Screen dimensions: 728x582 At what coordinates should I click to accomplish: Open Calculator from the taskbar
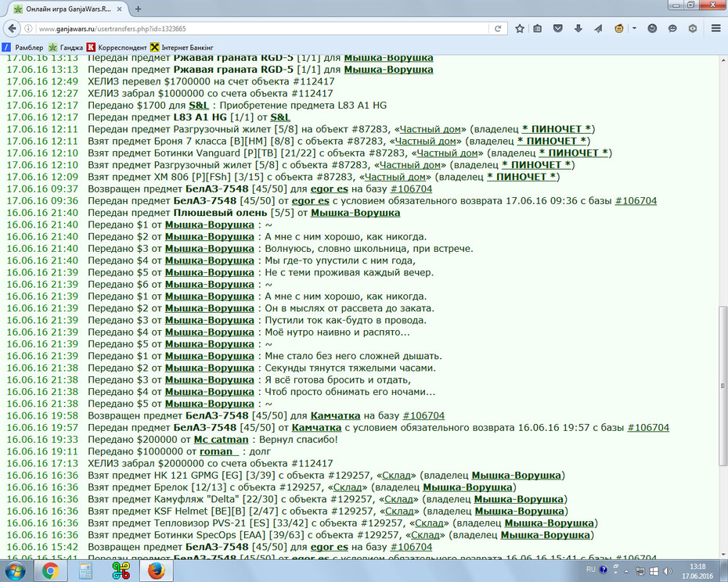(x=86, y=571)
